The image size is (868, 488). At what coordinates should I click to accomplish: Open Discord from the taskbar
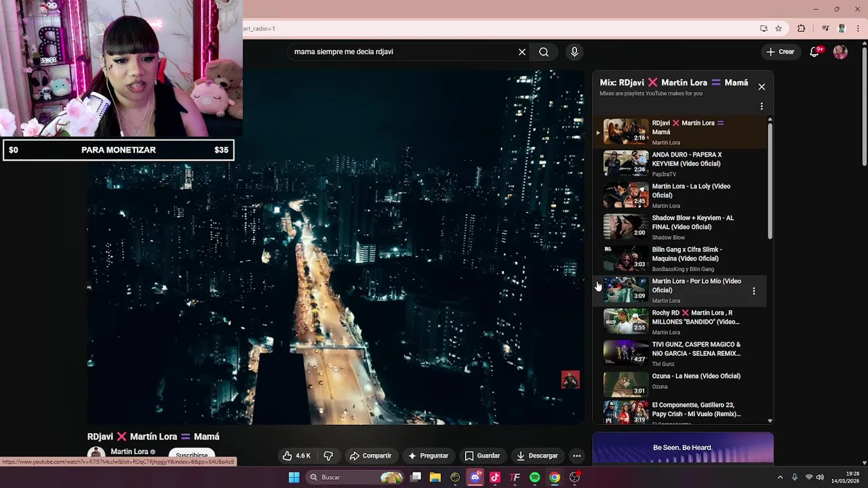[475, 477]
